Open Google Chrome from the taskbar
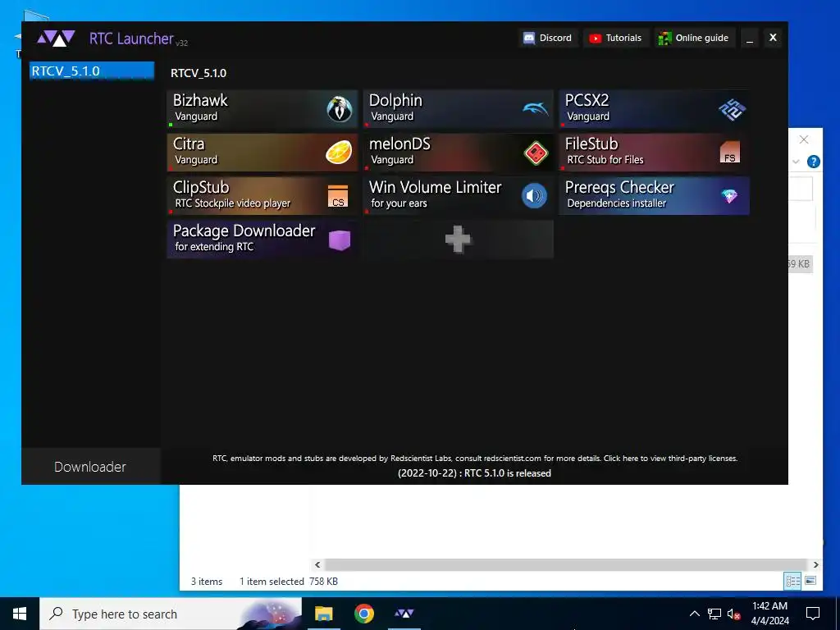The image size is (840, 630). (x=363, y=614)
